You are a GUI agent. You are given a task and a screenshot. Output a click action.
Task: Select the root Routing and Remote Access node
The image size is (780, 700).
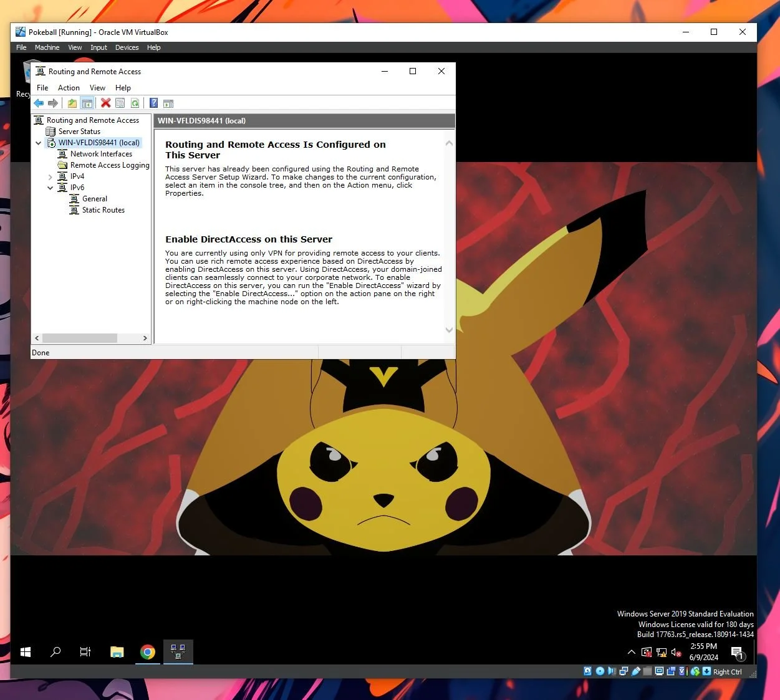93,120
